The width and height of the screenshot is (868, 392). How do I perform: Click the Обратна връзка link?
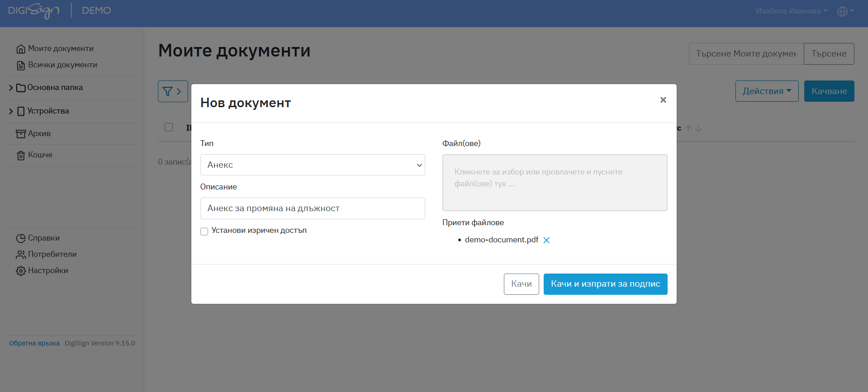coord(34,343)
